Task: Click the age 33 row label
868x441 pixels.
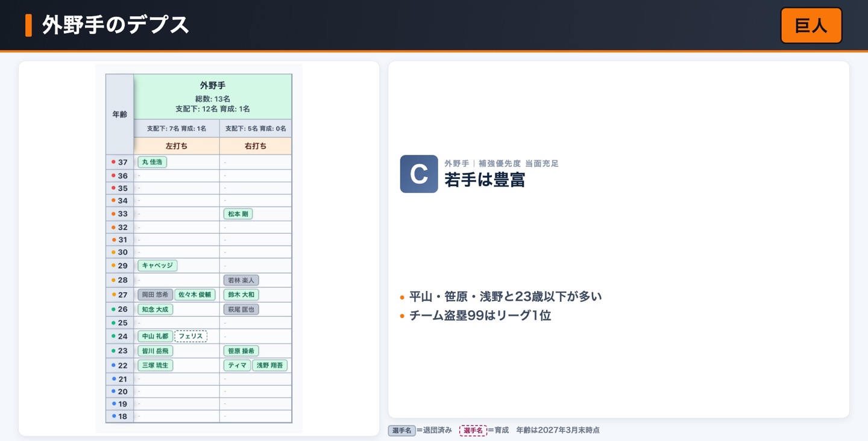Action: [120, 214]
